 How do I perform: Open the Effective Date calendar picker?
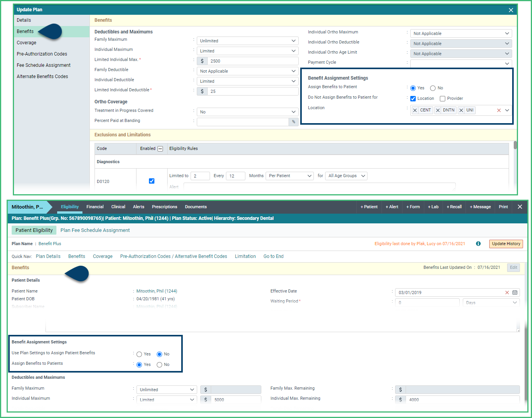coord(515,293)
